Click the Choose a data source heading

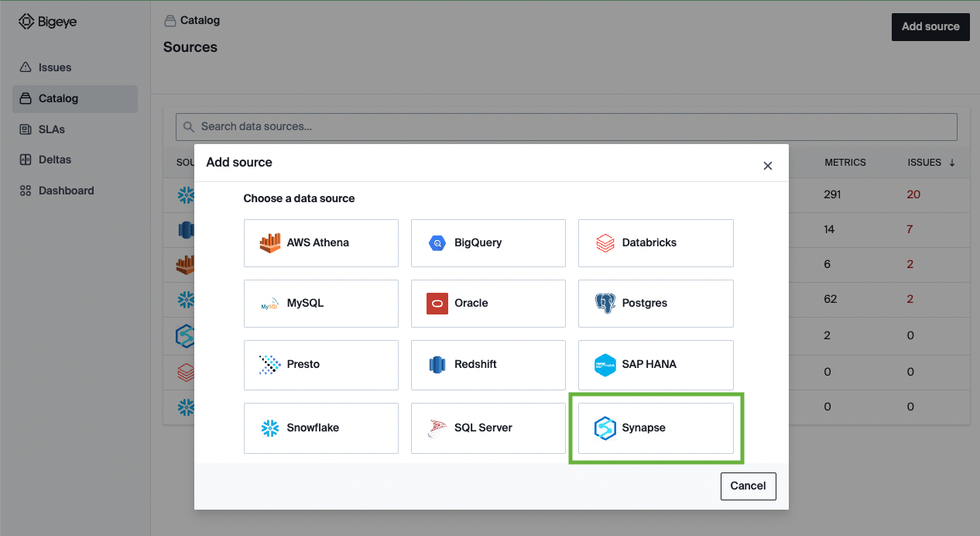pos(299,198)
